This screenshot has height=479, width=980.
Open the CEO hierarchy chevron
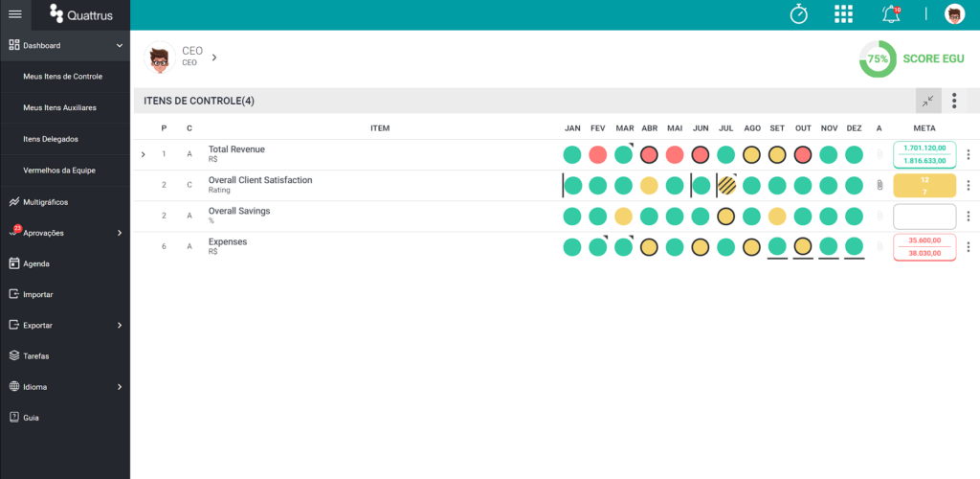(213, 57)
